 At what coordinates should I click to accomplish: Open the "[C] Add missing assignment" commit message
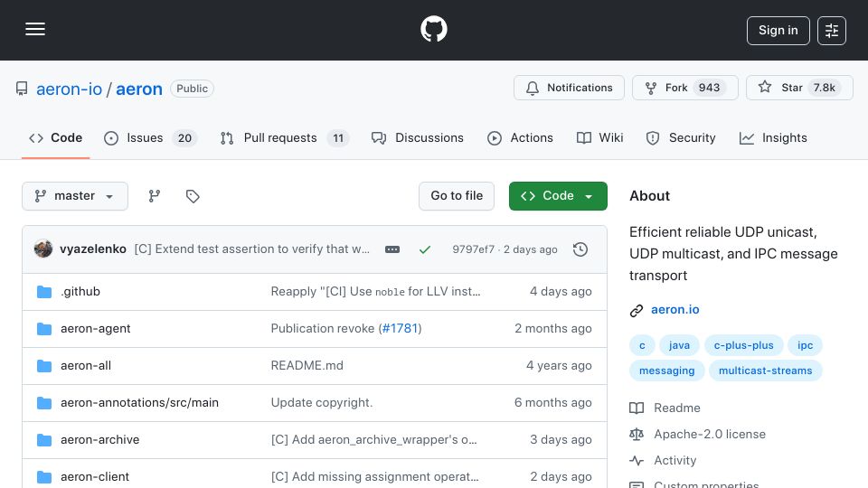pyautogui.click(x=374, y=477)
